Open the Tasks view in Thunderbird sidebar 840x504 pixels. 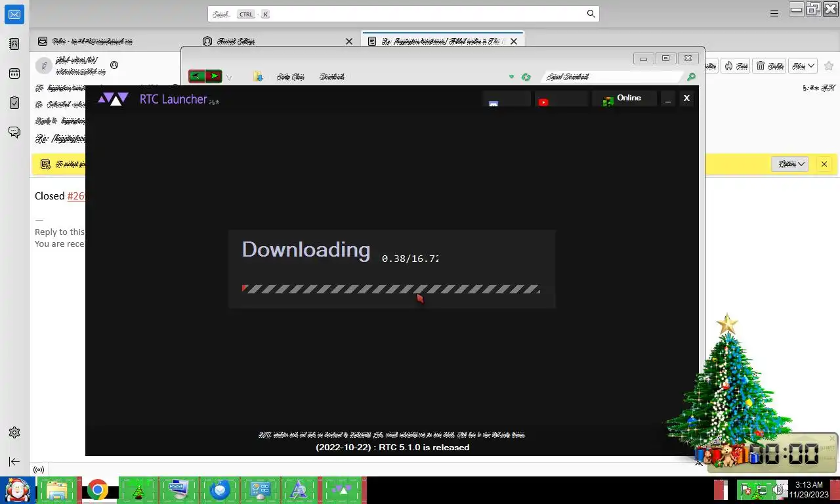[14, 103]
